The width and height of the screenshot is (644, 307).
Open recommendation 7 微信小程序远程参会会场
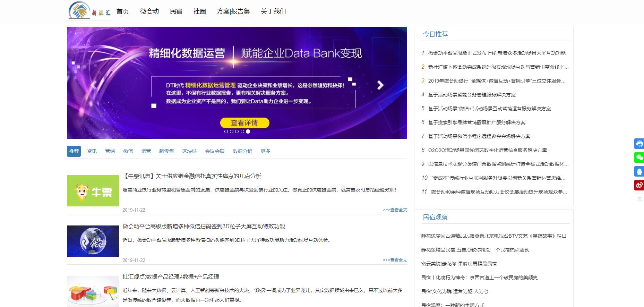coord(479,136)
